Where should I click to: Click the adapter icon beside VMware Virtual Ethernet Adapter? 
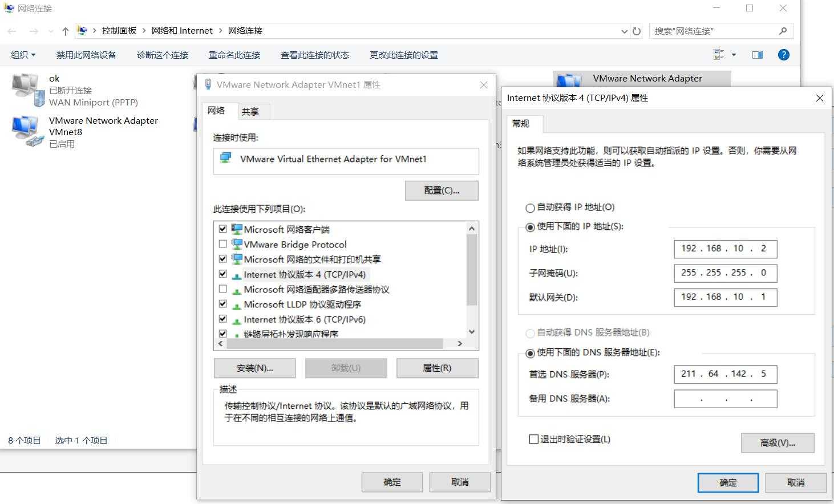[x=226, y=158]
